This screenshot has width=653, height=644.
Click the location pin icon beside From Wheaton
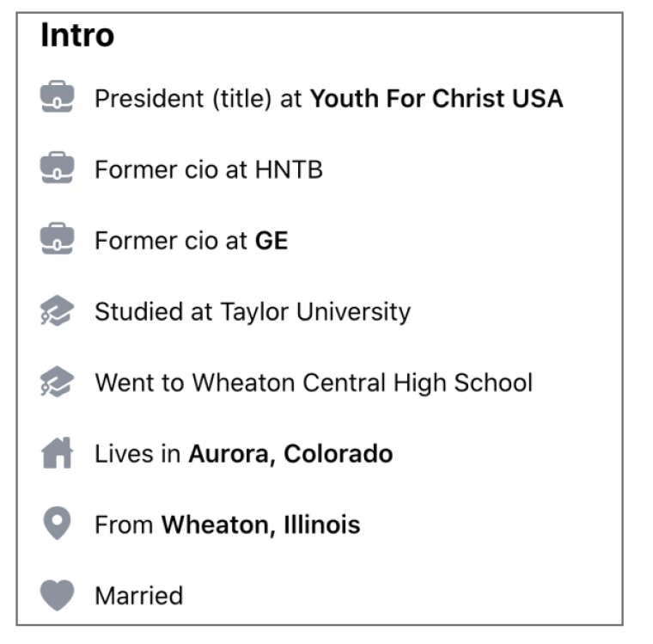[x=57, y=523]
